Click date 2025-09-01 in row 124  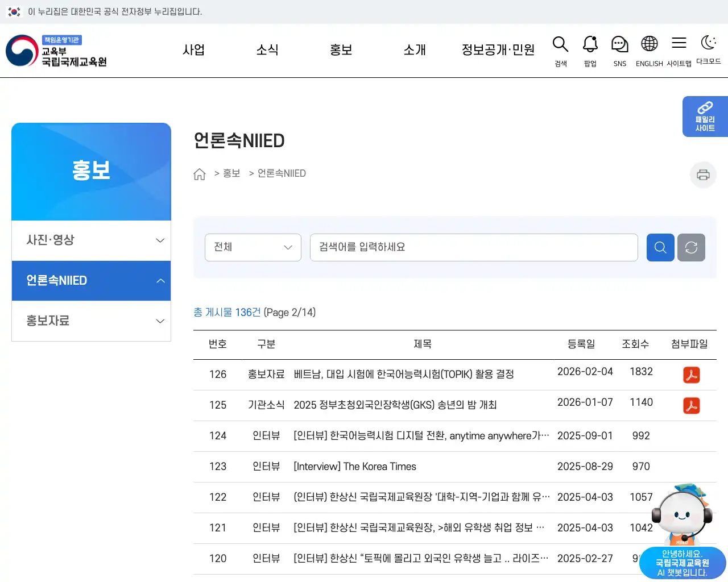(x=585, y=436)
